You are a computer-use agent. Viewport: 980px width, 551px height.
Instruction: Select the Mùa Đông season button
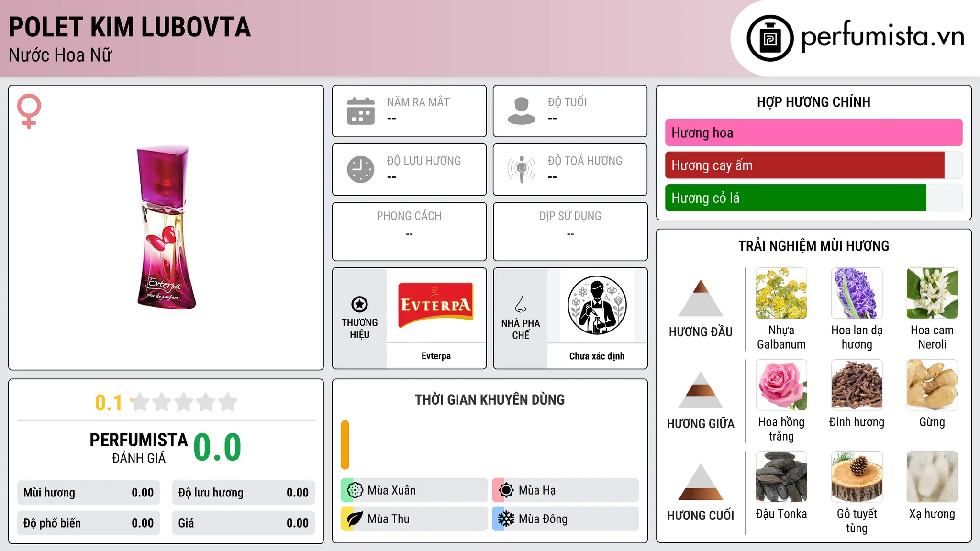tap(565, 519)
